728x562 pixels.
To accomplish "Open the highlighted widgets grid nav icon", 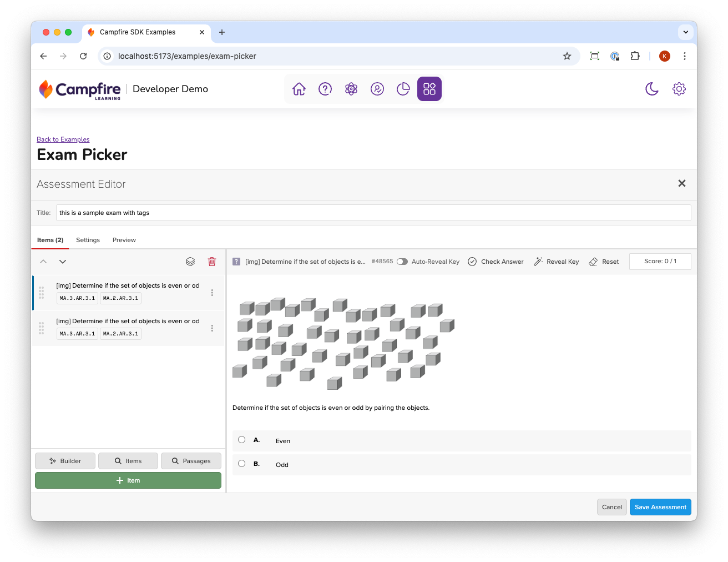I will (x=429, y=89).
